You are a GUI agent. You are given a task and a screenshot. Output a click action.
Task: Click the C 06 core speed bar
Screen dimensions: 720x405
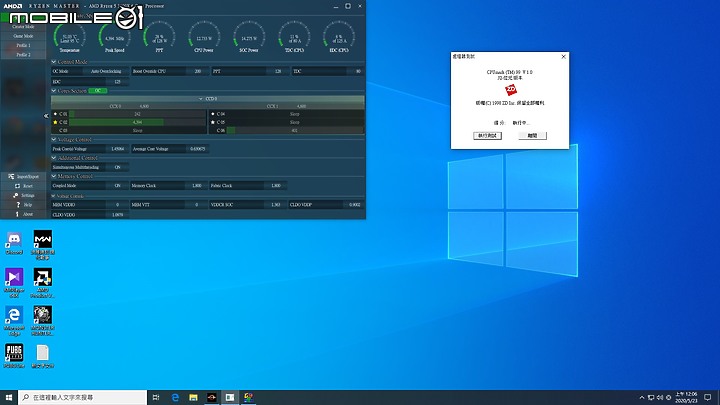coord(295,130)
